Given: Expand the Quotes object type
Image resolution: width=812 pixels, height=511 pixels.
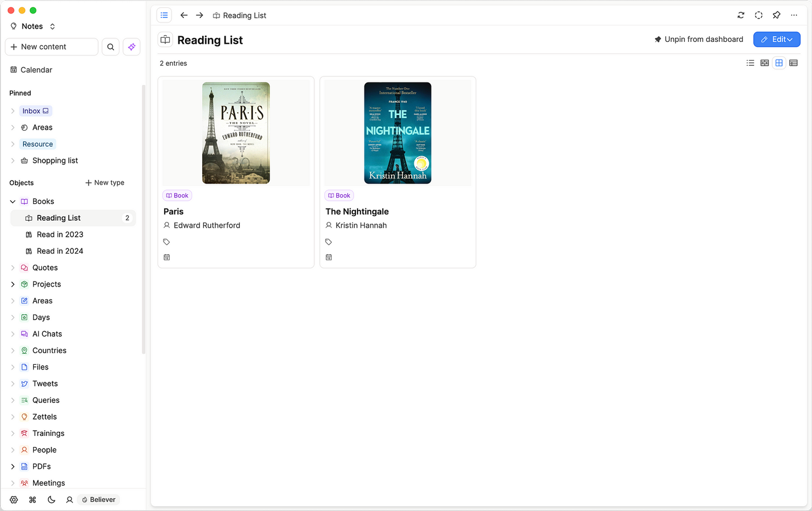Looking at the screenshot, I should point(13,268).
